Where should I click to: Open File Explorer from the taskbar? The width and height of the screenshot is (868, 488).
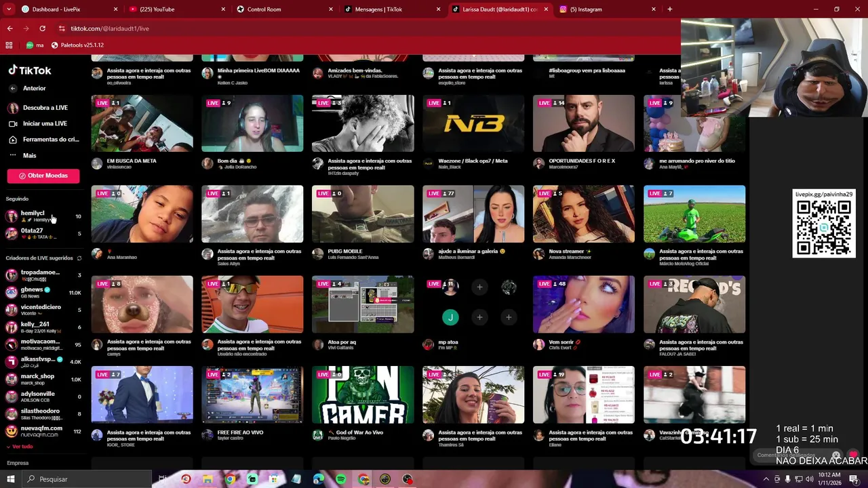coord(208,479)
